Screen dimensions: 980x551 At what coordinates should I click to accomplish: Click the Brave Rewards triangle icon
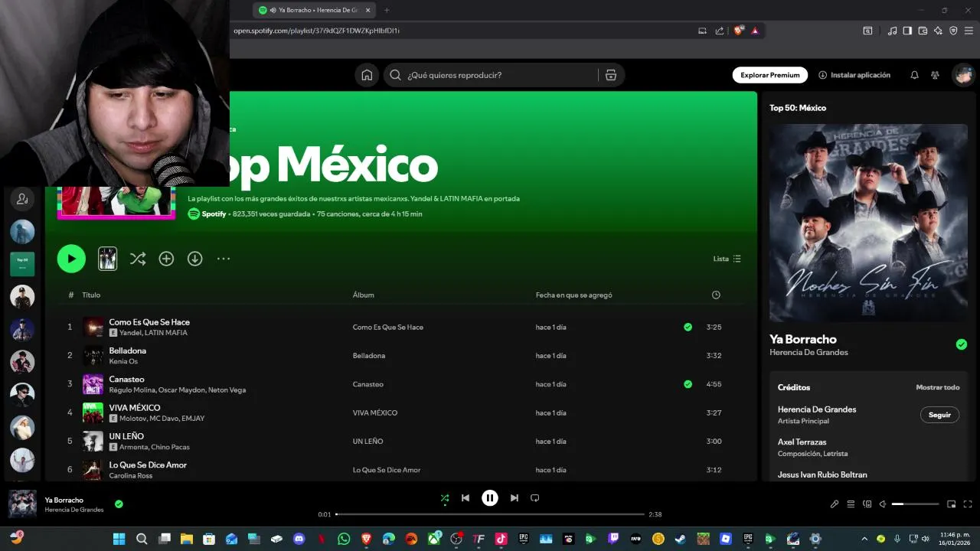click(755, 31)
